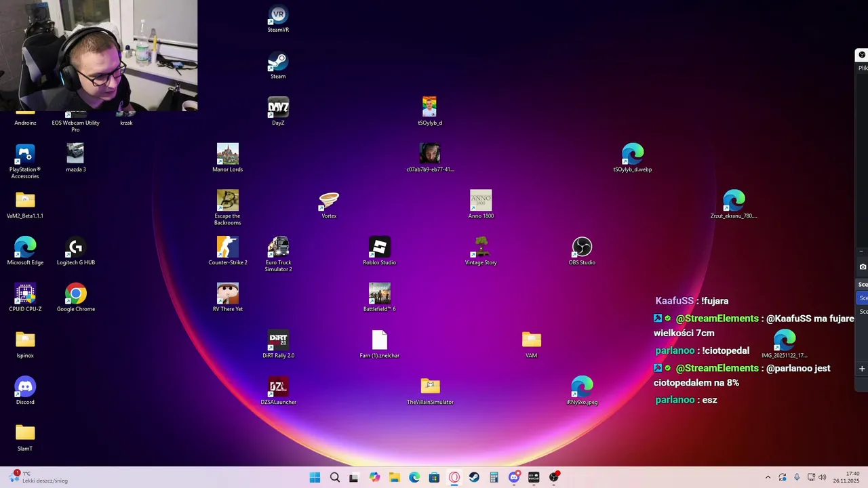The image size is (868, 488).
Task: Select the IMG_20251122_17... file icon
Action: (785, 345)
